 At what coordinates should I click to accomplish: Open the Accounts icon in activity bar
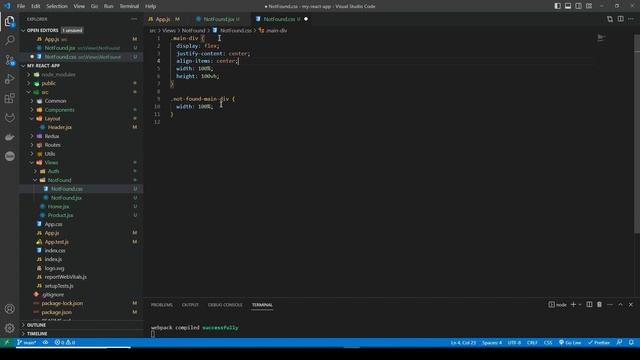[9, 309]
